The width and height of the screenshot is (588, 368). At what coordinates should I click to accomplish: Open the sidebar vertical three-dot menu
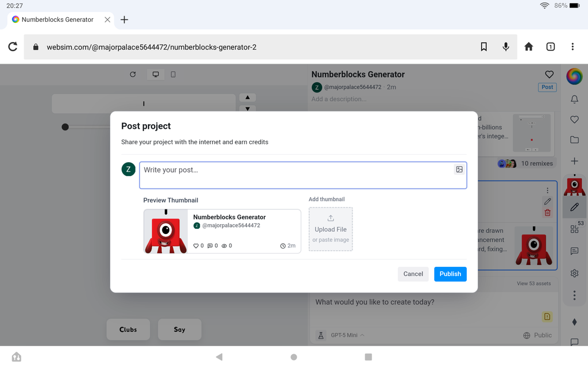click(574, 295)
